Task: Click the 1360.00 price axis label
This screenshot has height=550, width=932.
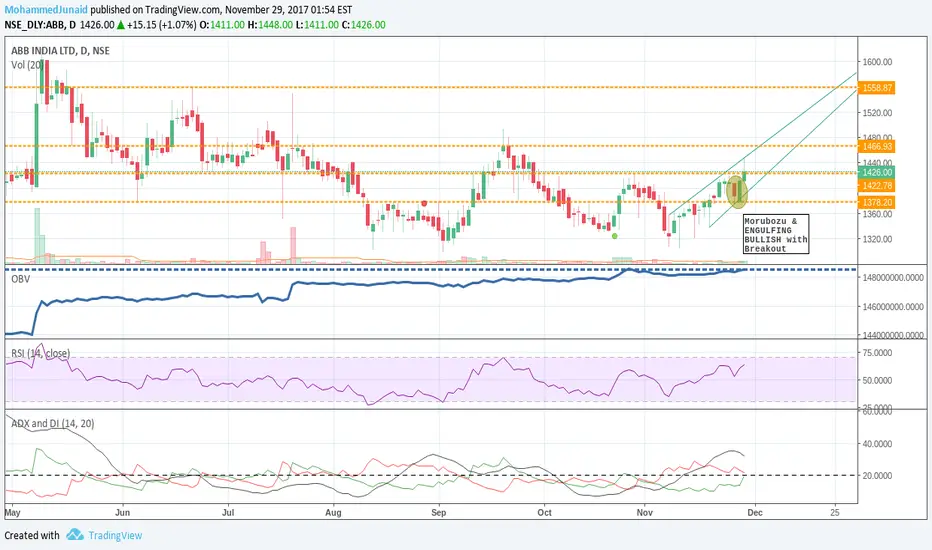Action: [x=877, y=214]
